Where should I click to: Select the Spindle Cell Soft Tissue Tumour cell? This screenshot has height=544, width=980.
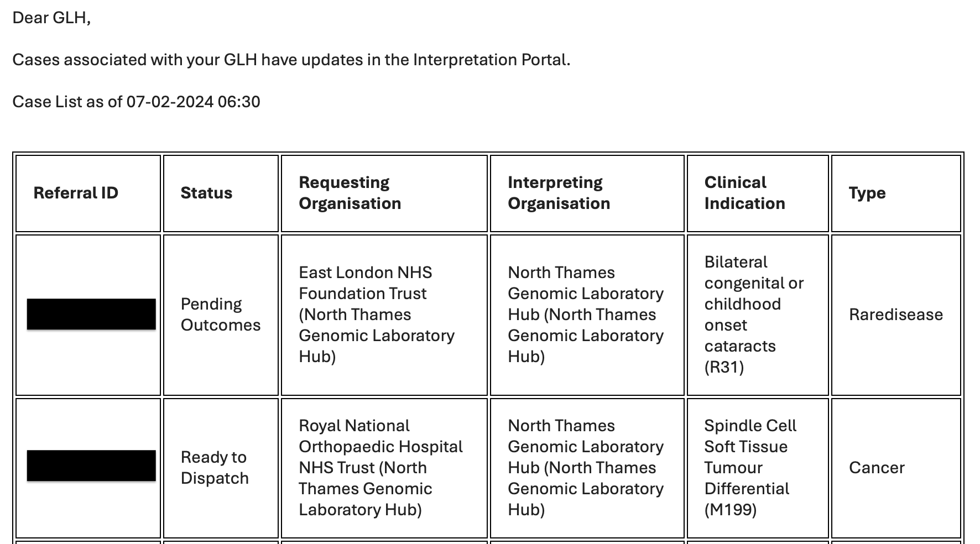749,468
